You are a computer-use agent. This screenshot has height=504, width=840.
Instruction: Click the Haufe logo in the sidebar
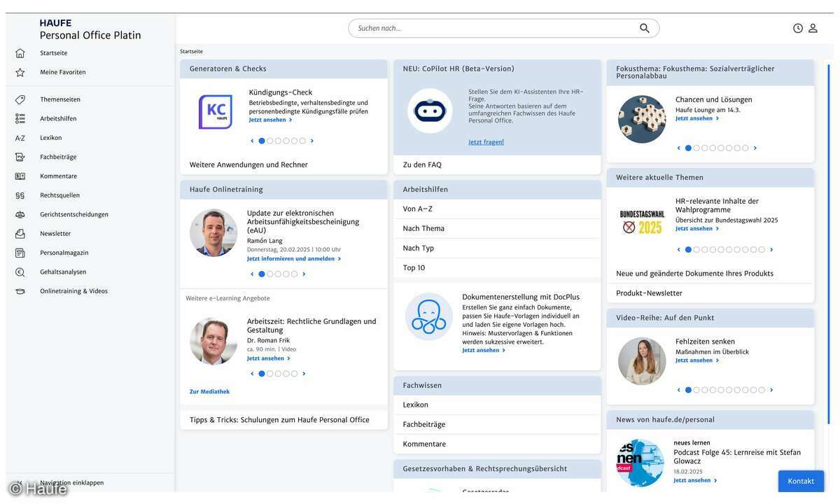point(56,23)
